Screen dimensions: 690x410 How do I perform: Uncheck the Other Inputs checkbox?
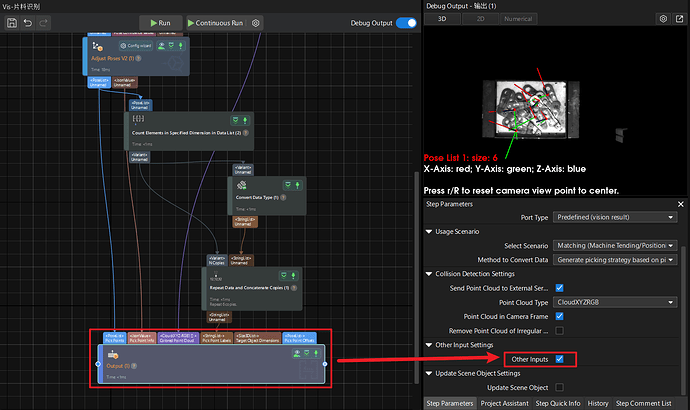[560, 358]
